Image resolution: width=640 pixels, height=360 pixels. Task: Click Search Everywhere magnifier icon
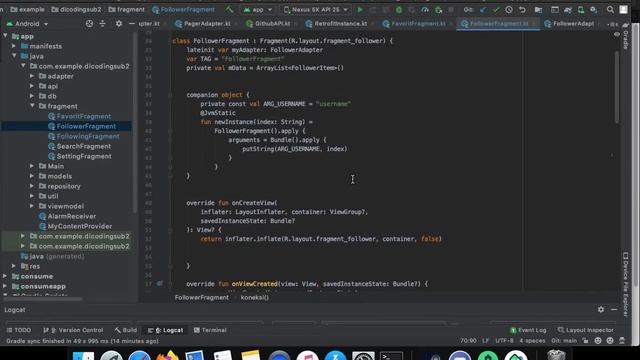(x=610, y=9)
